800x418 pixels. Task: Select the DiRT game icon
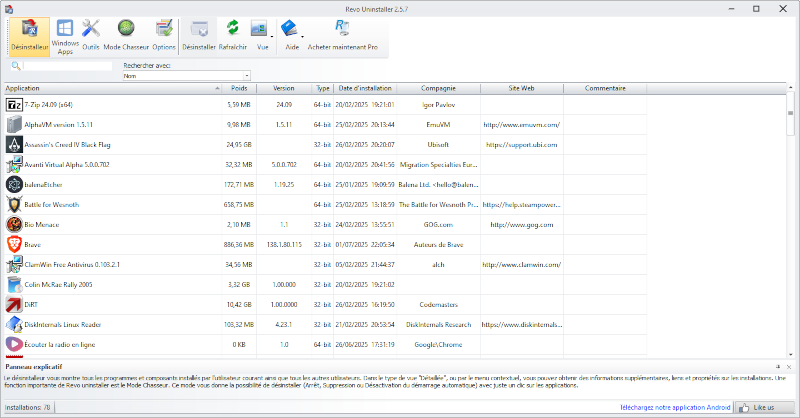point(14,304)
